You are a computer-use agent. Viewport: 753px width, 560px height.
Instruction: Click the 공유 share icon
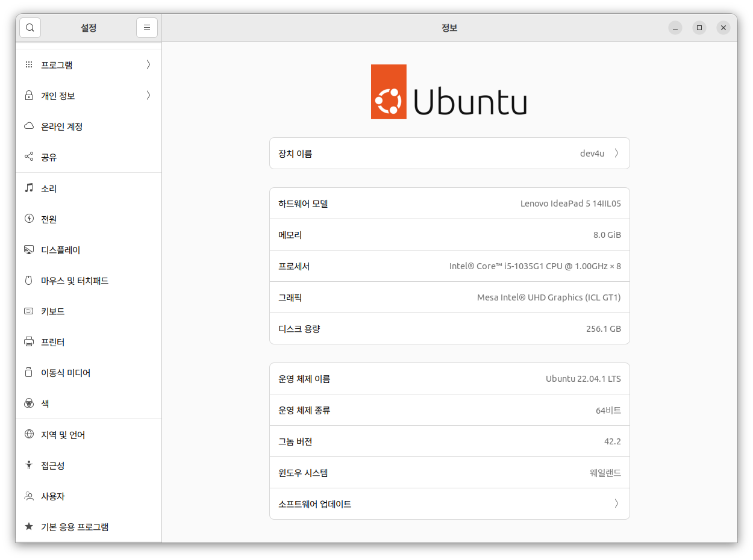click(29, 157)
